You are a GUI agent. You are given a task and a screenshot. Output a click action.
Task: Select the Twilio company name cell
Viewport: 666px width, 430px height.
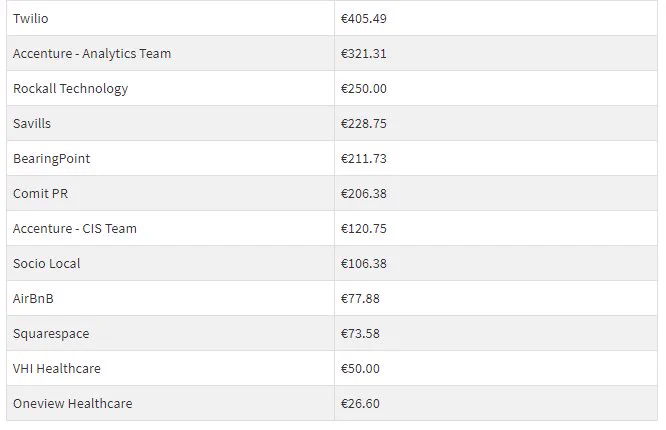170,18
